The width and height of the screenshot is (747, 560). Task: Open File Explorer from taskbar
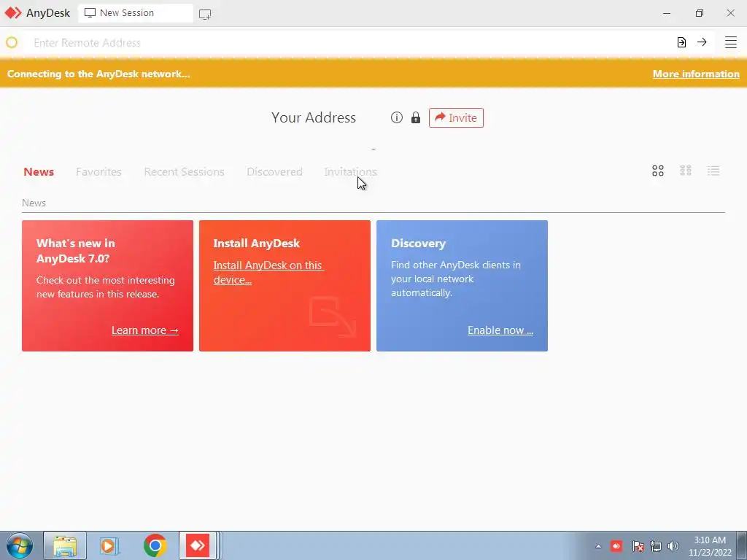[x=65, y=545]
